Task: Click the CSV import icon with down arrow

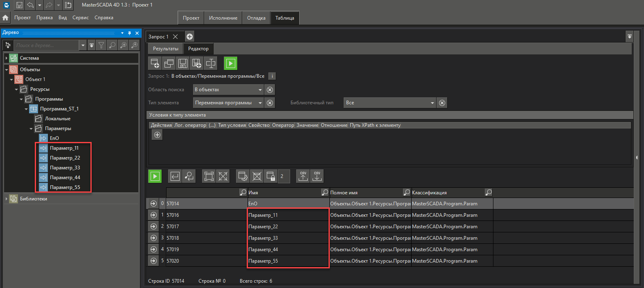Action: [x=317, y=176]
